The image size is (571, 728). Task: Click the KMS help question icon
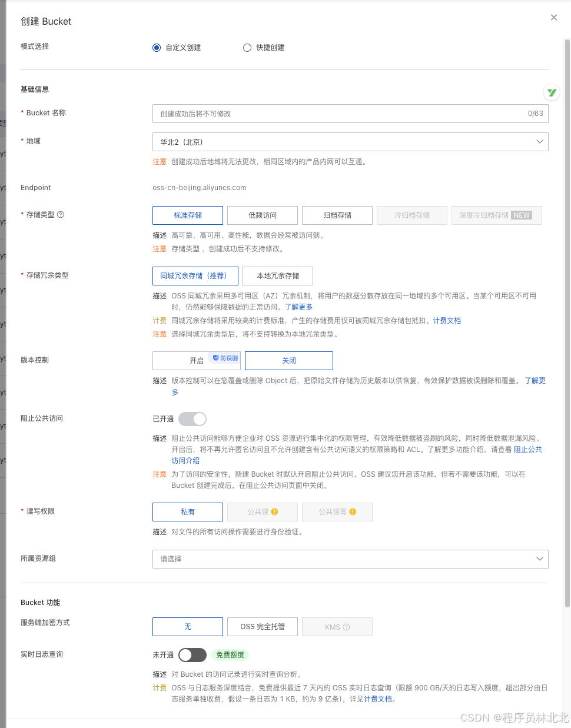pos(346,627)
